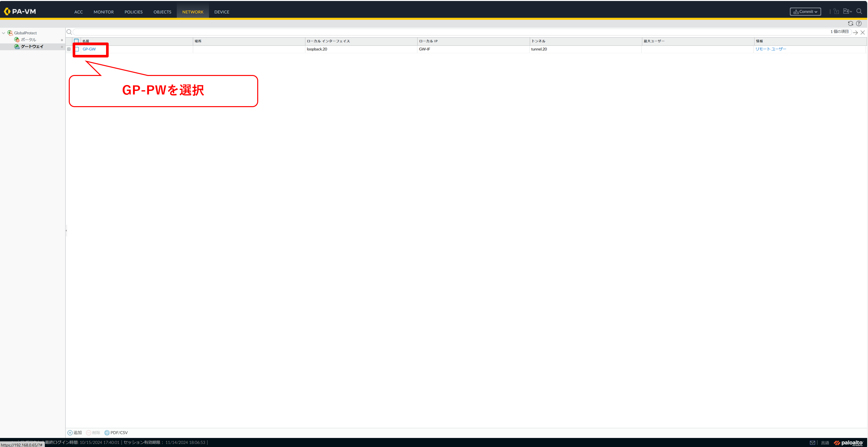Open the リモート ユーザー info link
The height and width of the screenshot is (447, 868).
tap(771, 49)
